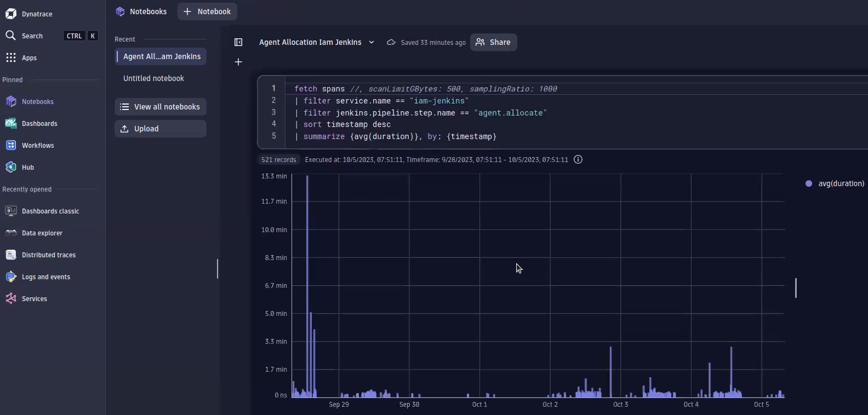The image size is (868, 415).
Task: Add a section with the plus icon
Action: 238,62
